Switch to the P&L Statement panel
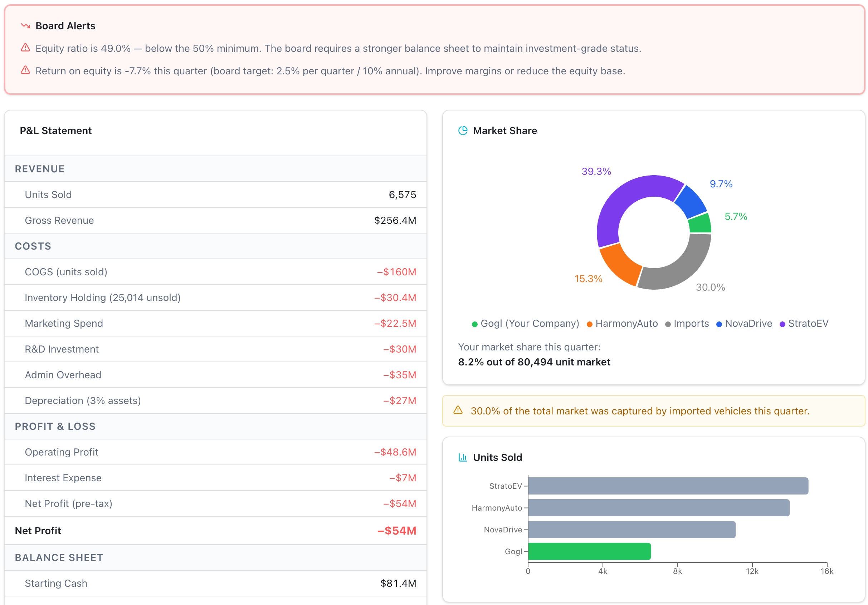The height and width of the screenshot is (605, 868). [55, 131]
